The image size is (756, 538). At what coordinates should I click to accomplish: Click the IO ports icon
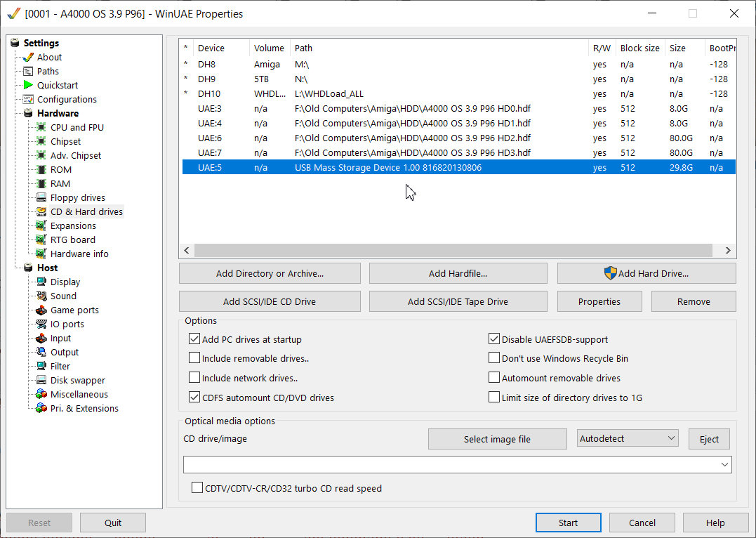tap(41, 324)
